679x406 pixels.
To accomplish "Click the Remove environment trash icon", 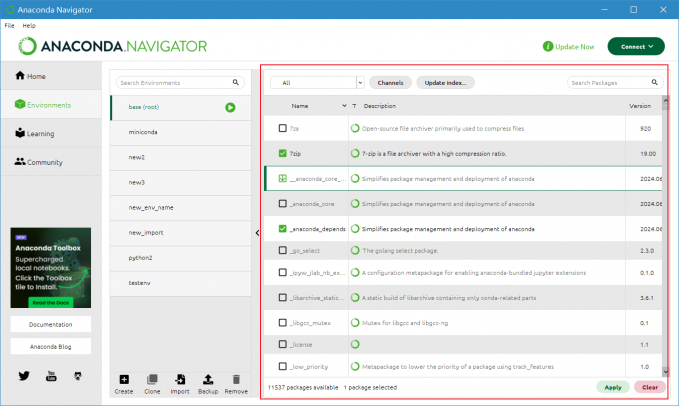I will coord(236,380).
